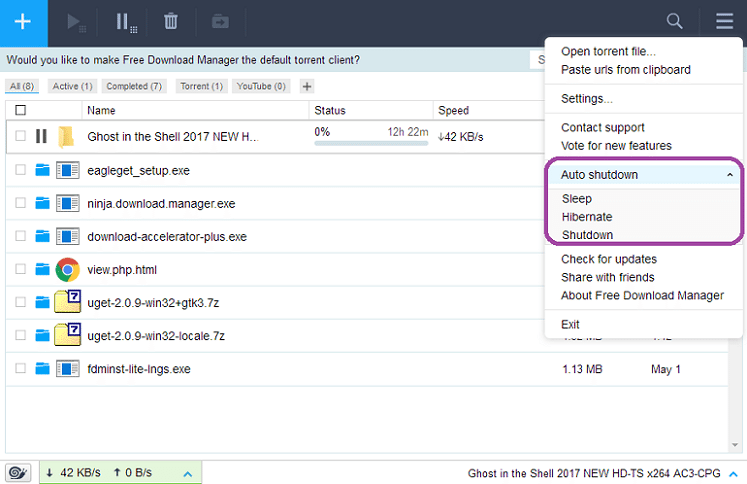Filter by Completed (7) tab
This screenshot has width=747, height=484.
(x=134, y=86)
